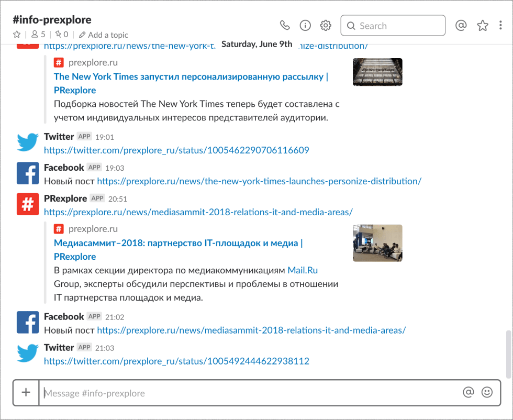Open Facebook's mediasammit-2018 post link
The image size is (513, 420).
click(x=251, y=330)
